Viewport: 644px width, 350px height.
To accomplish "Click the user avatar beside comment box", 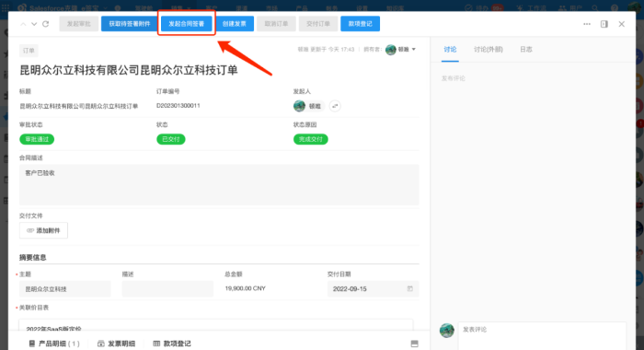I will 447,331.
